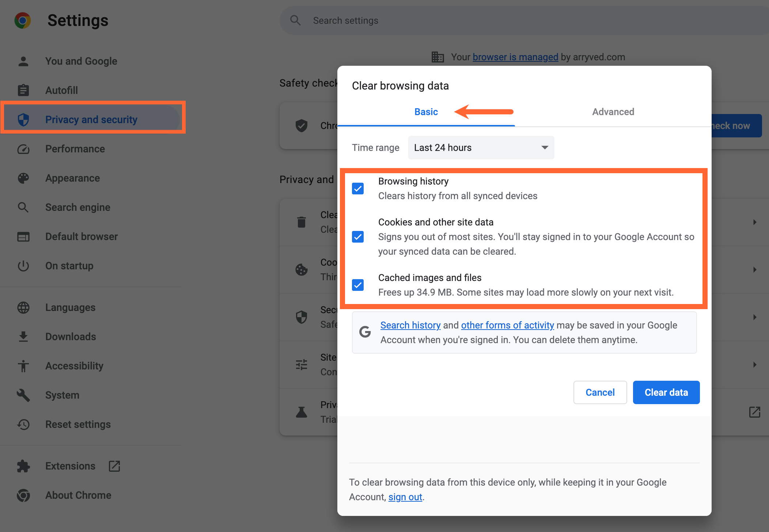Go to Appearance settings

coord(72,178)
